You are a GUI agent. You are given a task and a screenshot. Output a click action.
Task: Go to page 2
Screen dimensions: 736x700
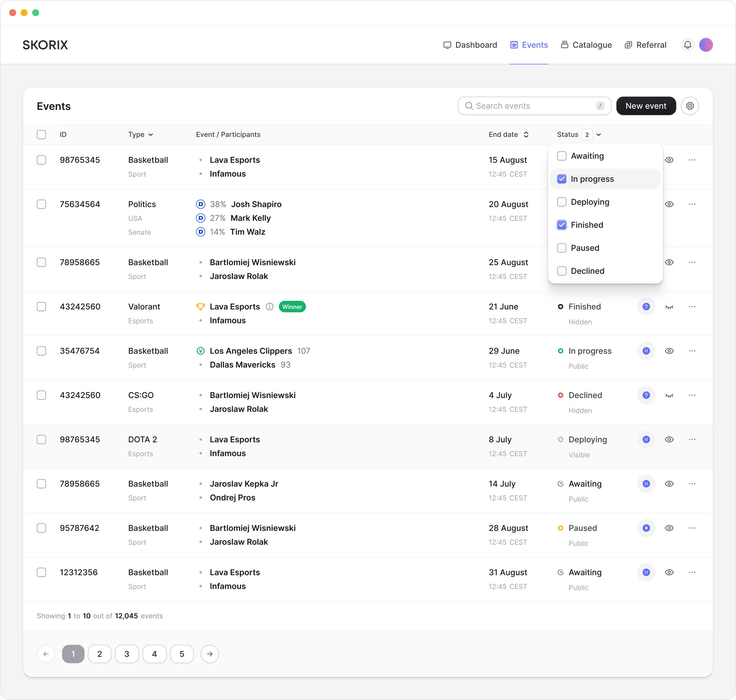coord(99,654)
